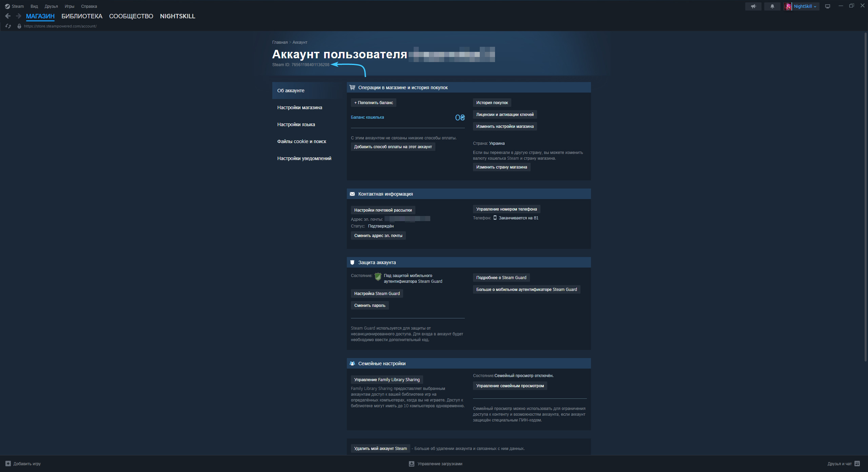This screenshot has width=868, height=472.
Task: Open the МАГАЗИН tab
Action: coord(40,16)
